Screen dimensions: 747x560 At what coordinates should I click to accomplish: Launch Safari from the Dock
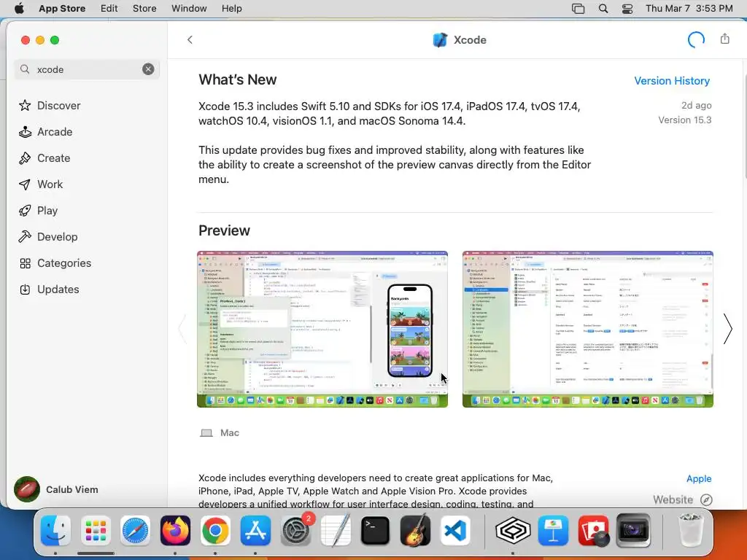pyautogui.click(x=135, y=531)
